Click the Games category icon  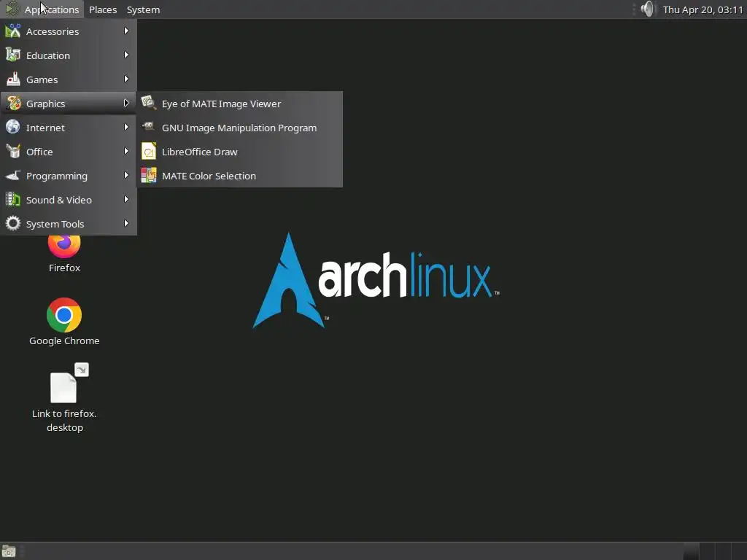click(13, 79)
